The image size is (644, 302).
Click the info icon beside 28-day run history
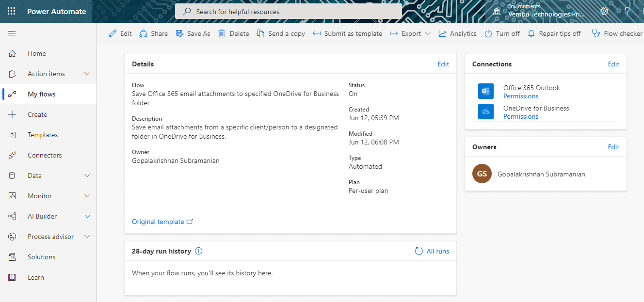pos(198,251)
